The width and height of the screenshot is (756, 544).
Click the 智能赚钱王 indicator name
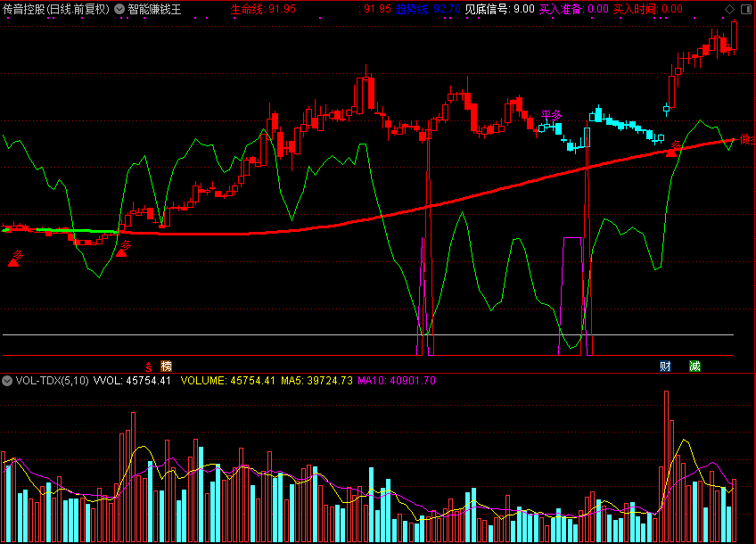pos(154,9)
